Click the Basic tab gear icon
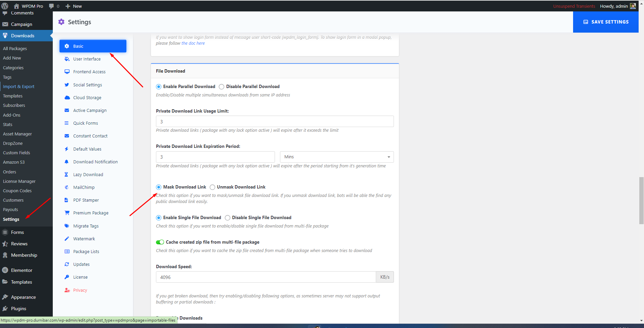This screenshot has width=644, height=328. [x=67, y=46]
